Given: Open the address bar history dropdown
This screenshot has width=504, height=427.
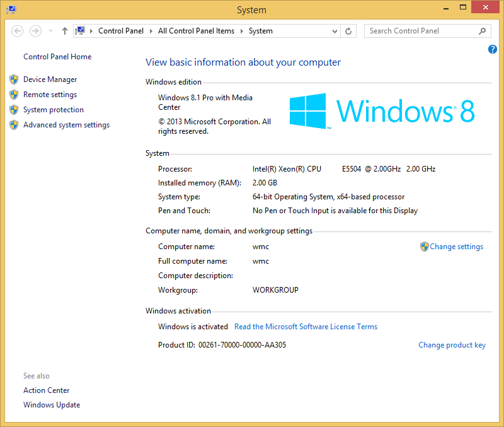Looking at the screenshot, I should tap(335, 30).
